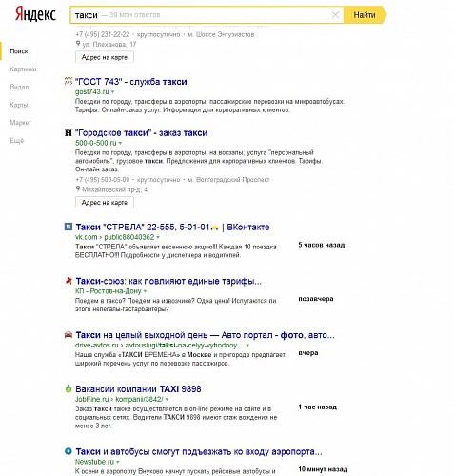454x476 pixels.
Task: Switch to the Карты section
Action: (19, 105)
